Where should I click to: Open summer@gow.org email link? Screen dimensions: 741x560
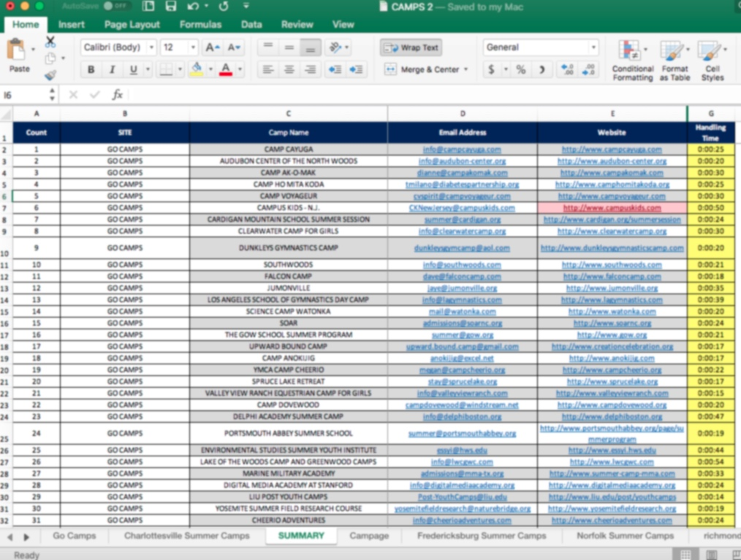pos(462,335)
